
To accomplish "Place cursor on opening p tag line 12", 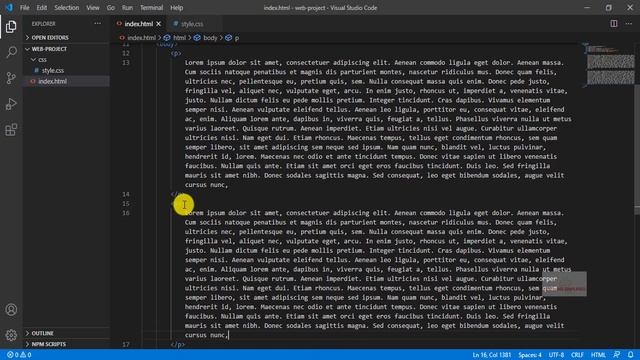I will (x=176, y=53).
